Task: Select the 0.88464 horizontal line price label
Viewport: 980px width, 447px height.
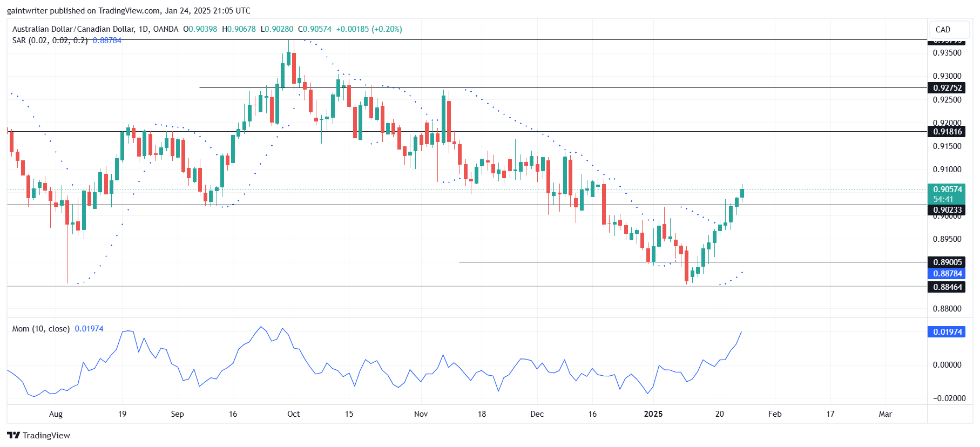Action: [947, 287]
